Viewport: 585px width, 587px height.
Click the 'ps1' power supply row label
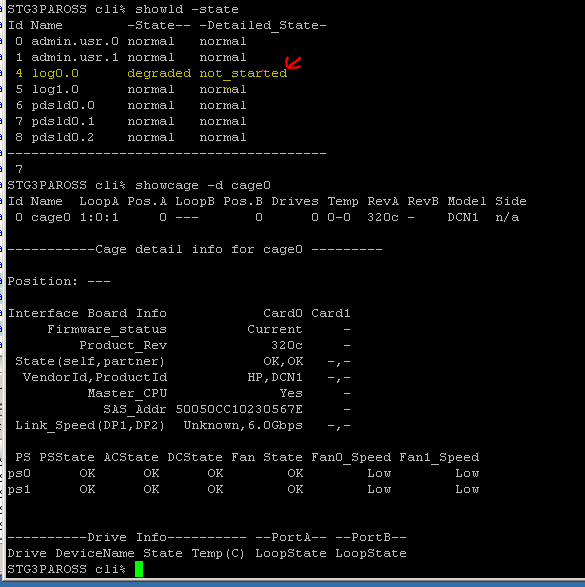pyautogui.click(x=19, y=490)
